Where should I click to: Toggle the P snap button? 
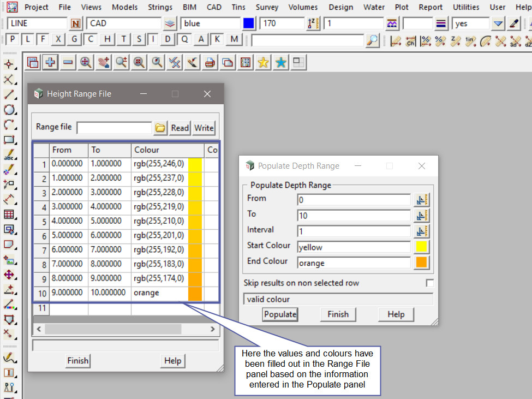point(13,39)
